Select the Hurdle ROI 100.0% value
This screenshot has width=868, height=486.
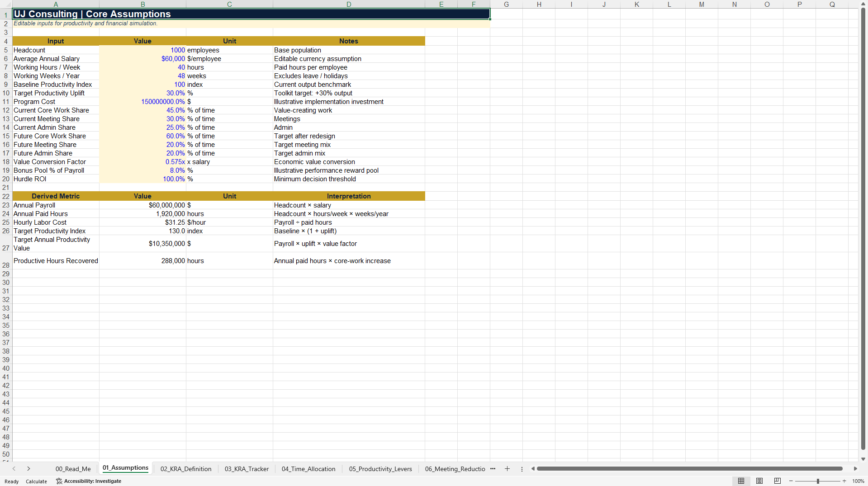(x=142, y=179)
